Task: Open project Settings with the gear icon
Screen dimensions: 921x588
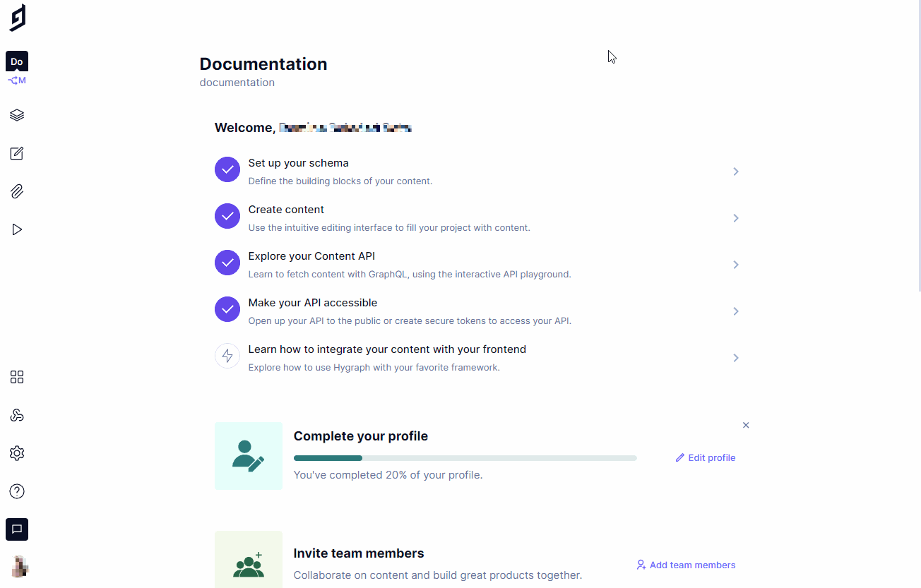Action: coord(17,453)
